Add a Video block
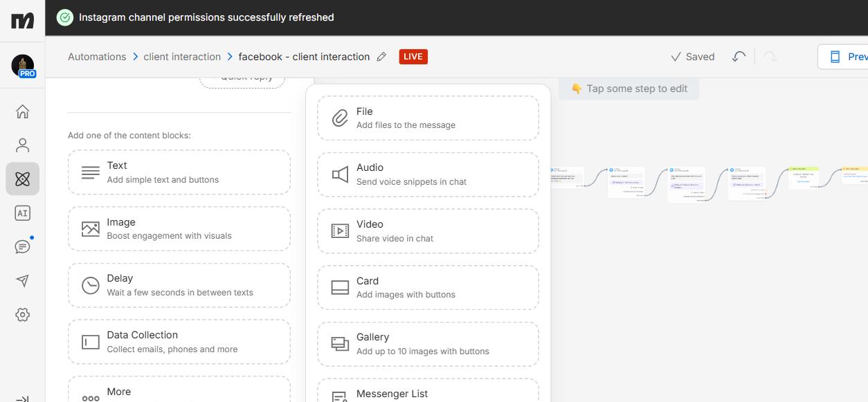The image size is (868, 402). 428,231
